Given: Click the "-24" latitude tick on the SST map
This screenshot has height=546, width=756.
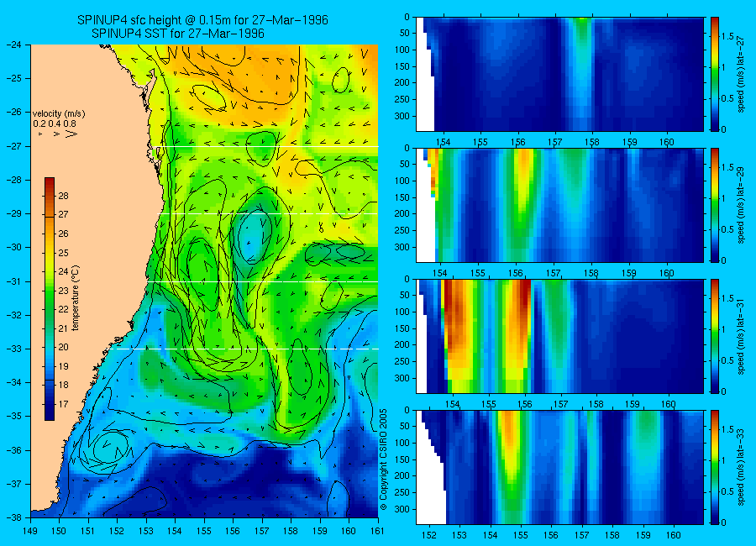Looking at the screenshot, I should pyautogui.click(x=13, y=45).
